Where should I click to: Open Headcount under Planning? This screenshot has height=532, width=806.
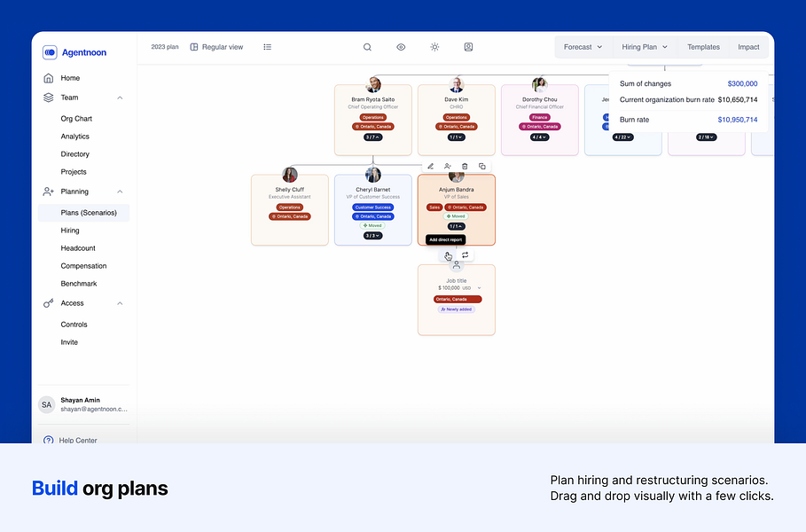78,248
